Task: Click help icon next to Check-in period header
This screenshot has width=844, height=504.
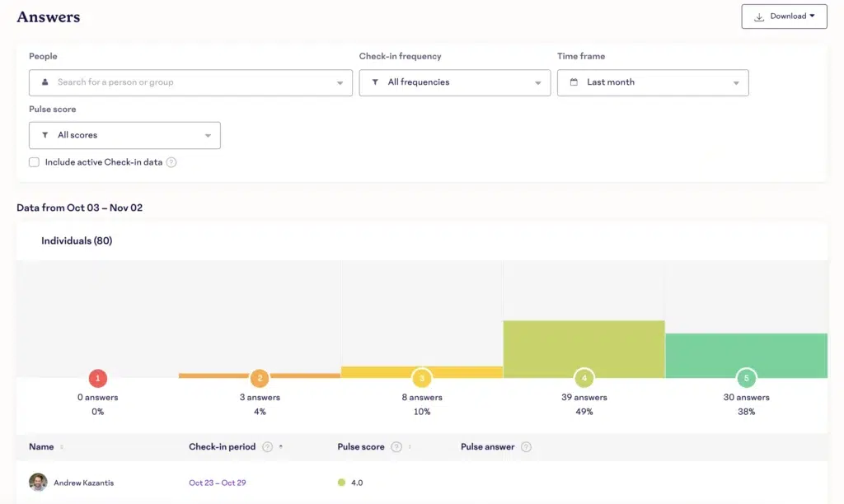Action: (267, 447)
